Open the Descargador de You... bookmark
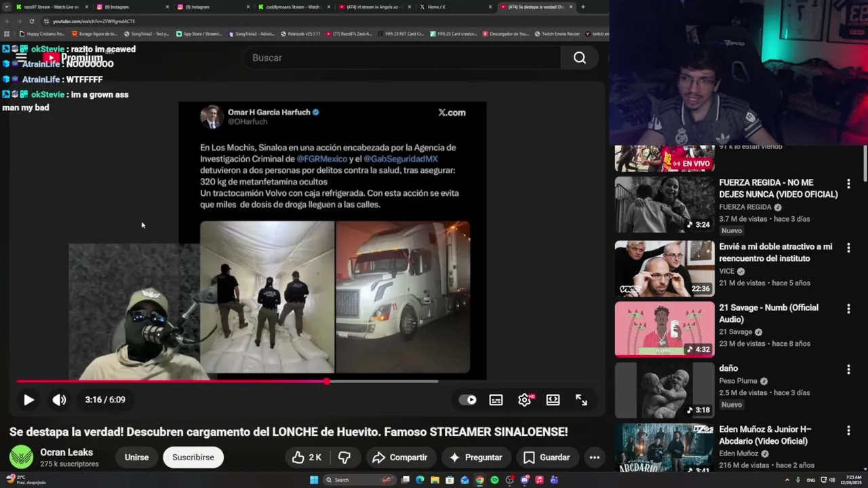The image size is (868, 488). [506, 34]
